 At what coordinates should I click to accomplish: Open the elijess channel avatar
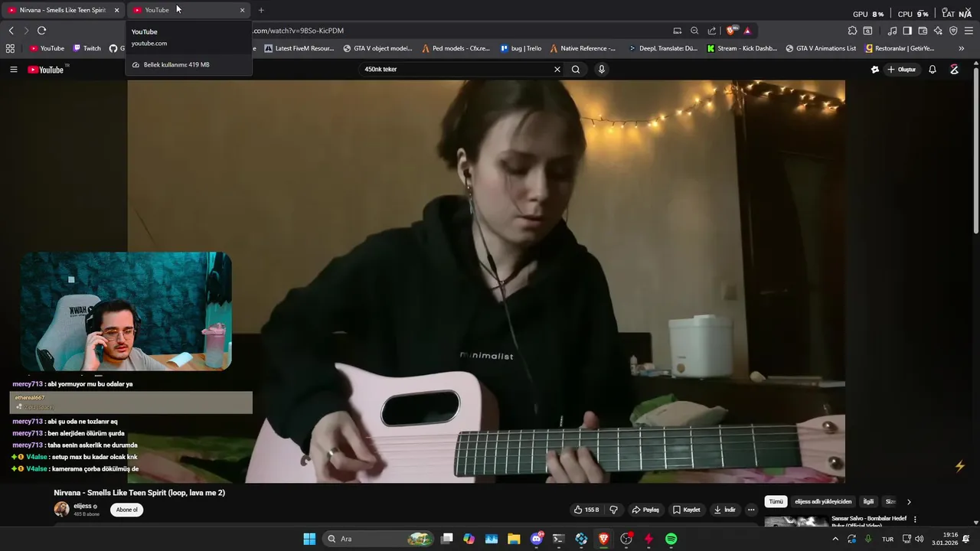pos(61,510)
